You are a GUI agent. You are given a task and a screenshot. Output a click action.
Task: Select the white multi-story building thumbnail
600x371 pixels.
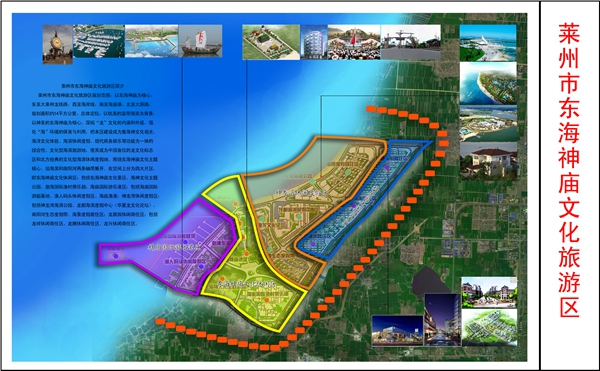coord(314,42)
